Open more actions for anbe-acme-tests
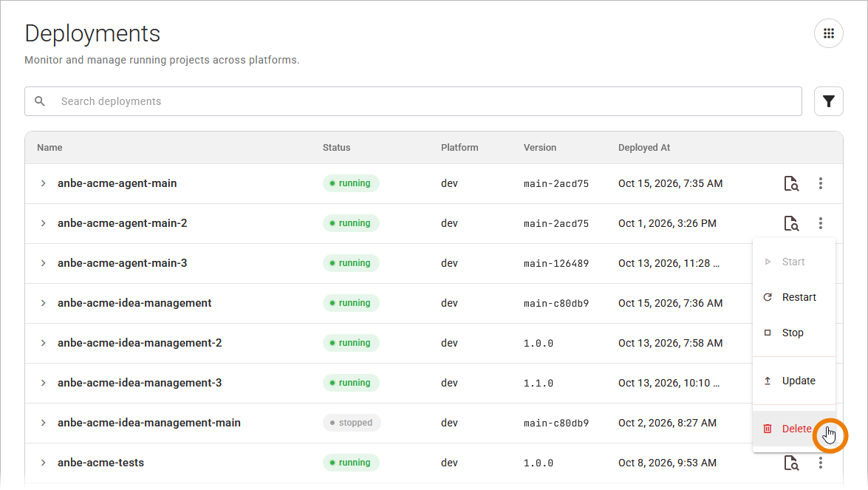Screen dimensions: 868x490 pyautogui.click(x=821, y=463)
